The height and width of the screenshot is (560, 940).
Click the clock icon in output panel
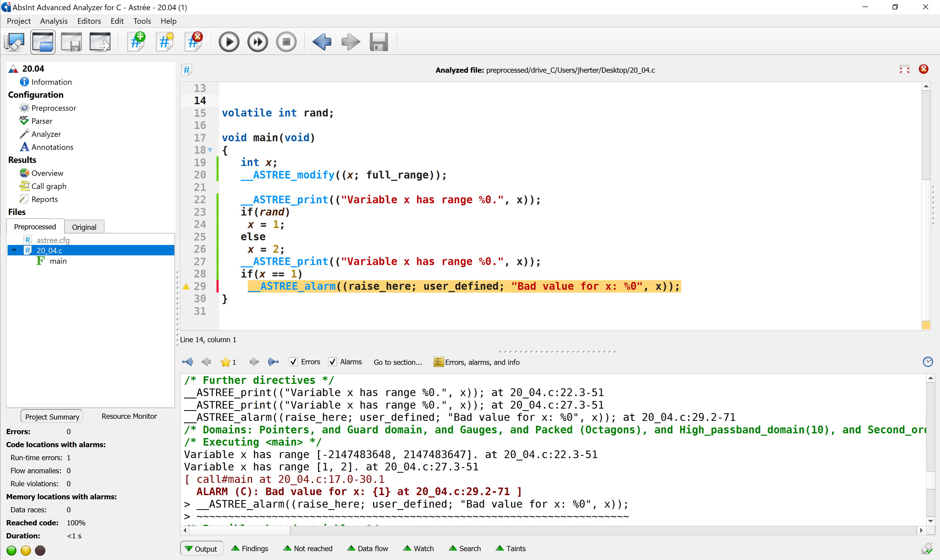click(x=928, y=362)
